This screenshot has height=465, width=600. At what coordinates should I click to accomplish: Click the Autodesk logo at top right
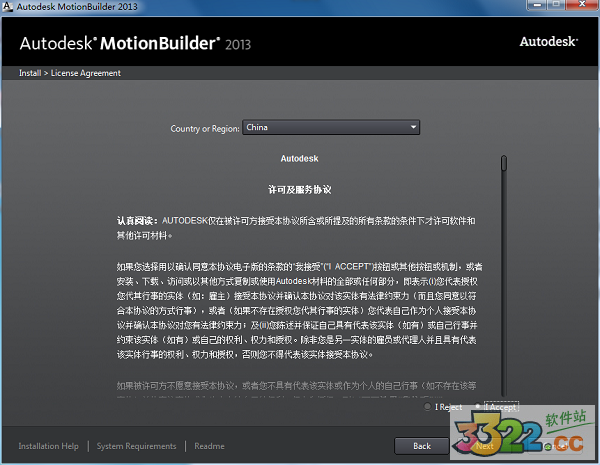pyautogui.click(x=548, y=42)
